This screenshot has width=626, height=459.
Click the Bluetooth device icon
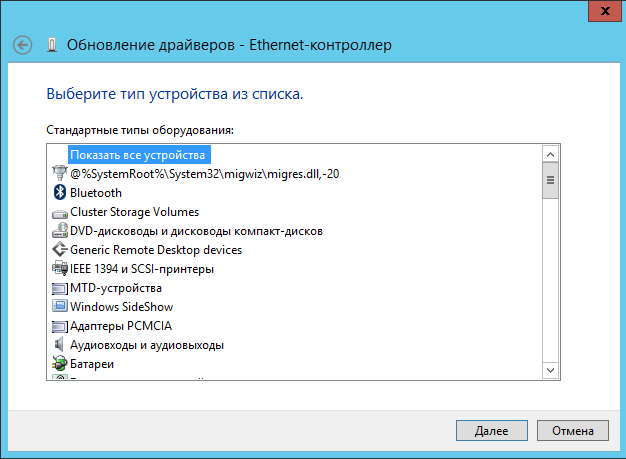coord(59,193)
